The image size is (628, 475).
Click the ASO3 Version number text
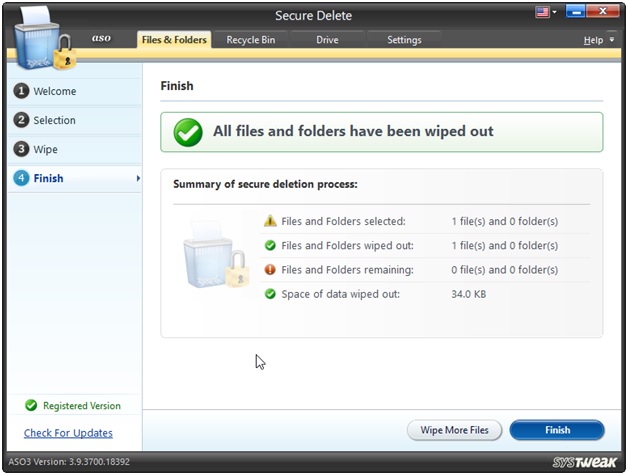(69, 462)
